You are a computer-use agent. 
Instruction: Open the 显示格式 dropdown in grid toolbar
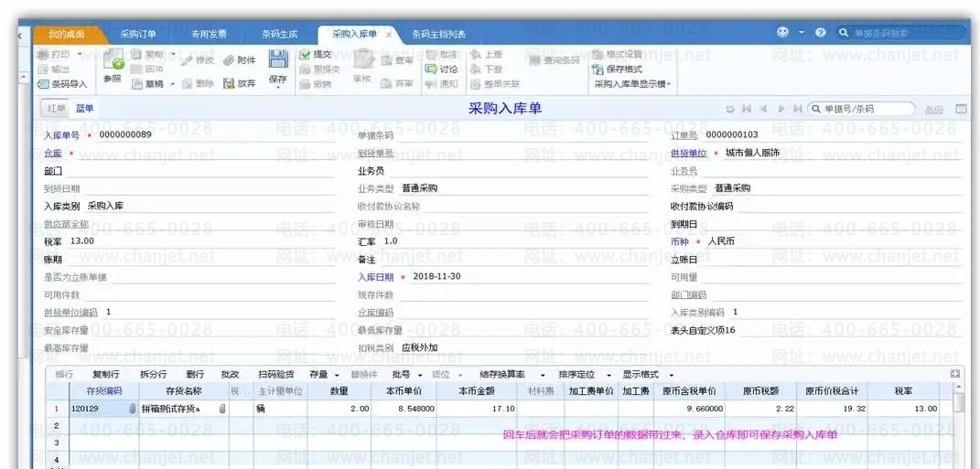647,374
